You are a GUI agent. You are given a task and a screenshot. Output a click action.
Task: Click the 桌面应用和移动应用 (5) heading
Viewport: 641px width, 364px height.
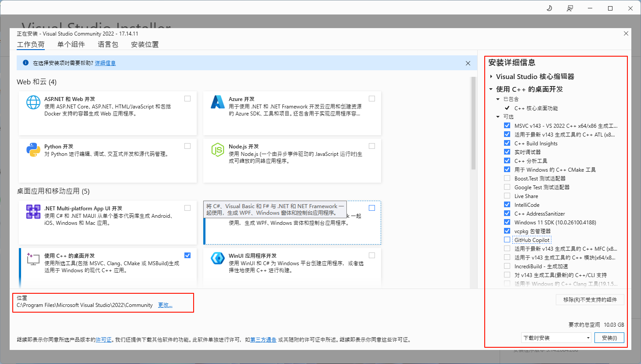[53, 191]
